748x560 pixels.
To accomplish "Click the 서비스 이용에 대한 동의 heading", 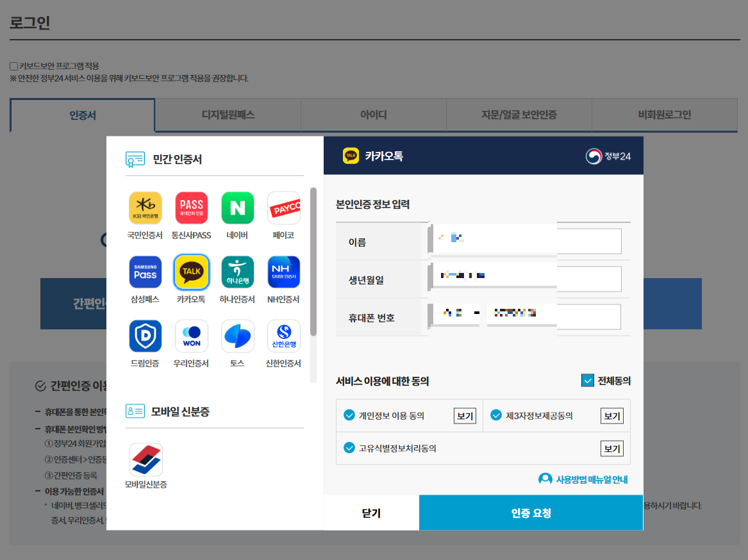I will [382, 381].
